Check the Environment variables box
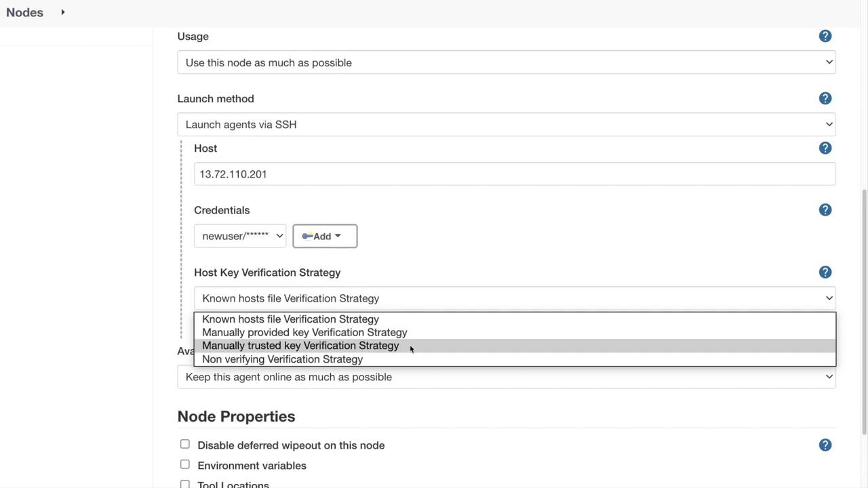The height and width of the screenshot is (488, 868). 185,464
